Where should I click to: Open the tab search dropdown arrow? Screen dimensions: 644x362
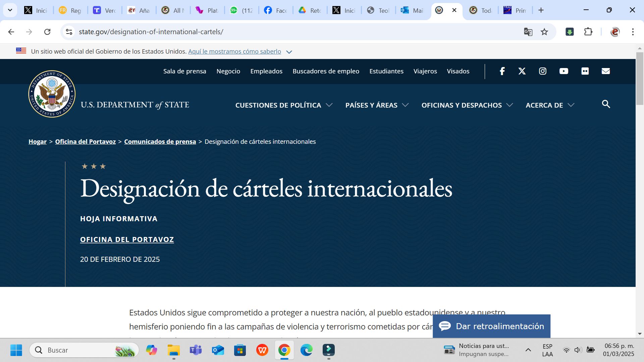click(x=10, y=10)
